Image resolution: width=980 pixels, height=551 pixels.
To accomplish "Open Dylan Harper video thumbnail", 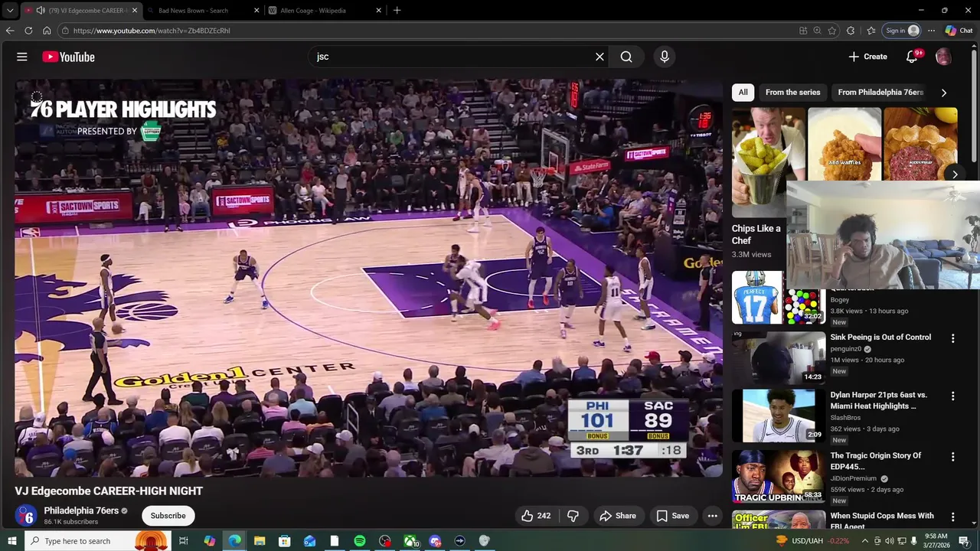I will click(x=779, y=416).
